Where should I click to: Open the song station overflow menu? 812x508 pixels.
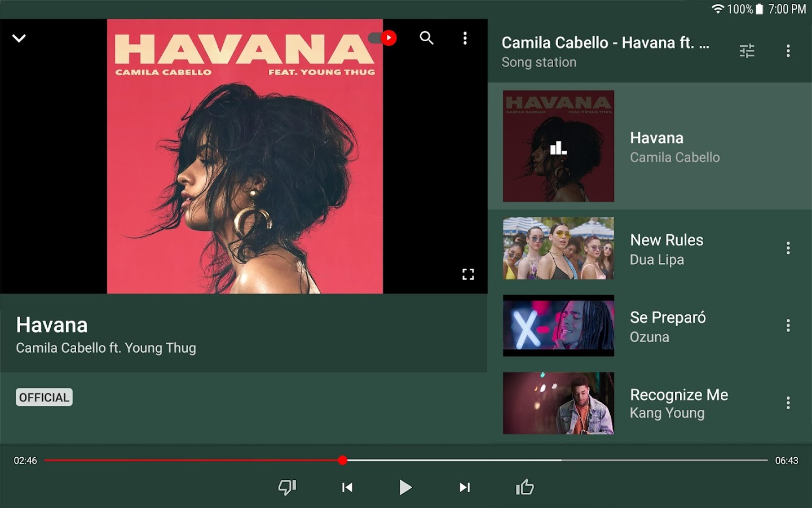[788, 51]
